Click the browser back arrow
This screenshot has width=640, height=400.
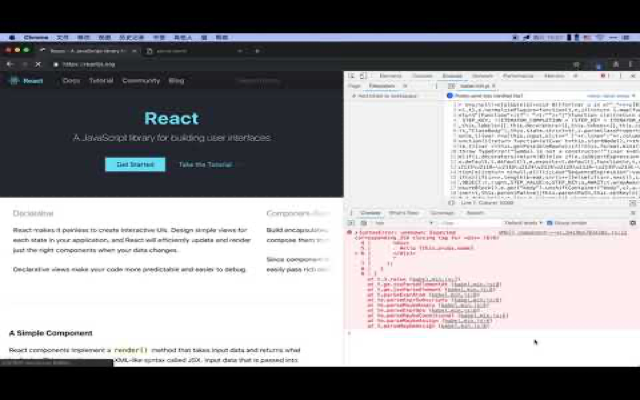coord(12,64)
